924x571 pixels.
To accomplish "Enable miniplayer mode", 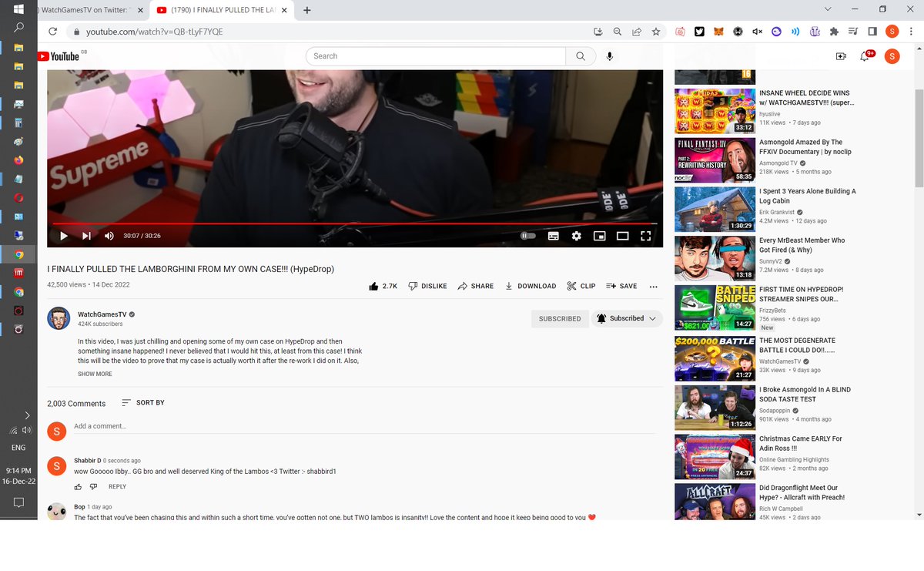I will pos(599,236).
